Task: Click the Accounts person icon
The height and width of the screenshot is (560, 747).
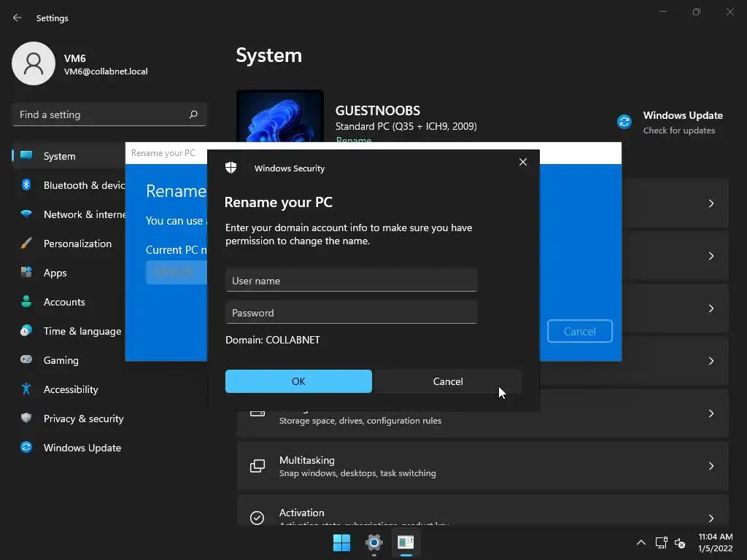Action: (x=26, y=301)
